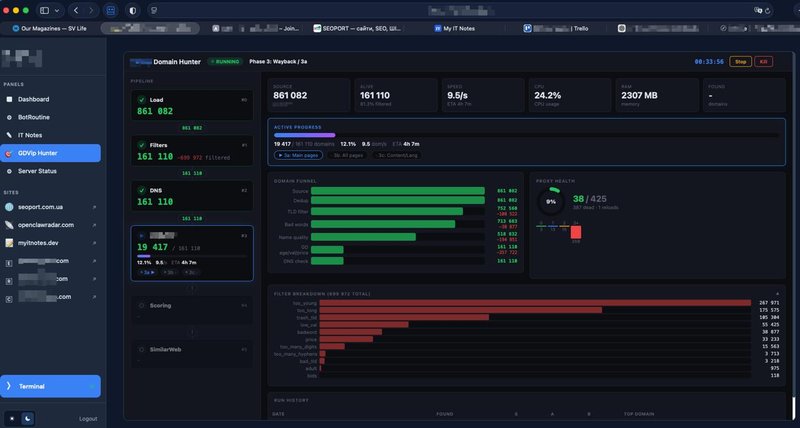Click the Logout link
Image resolution: width=800 pixels, height=428 pixels.
click(88, 419)
